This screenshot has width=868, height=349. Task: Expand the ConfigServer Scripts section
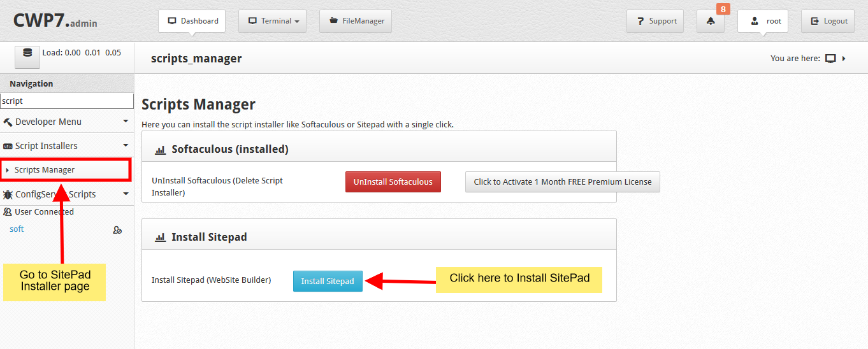pos(67,194)
